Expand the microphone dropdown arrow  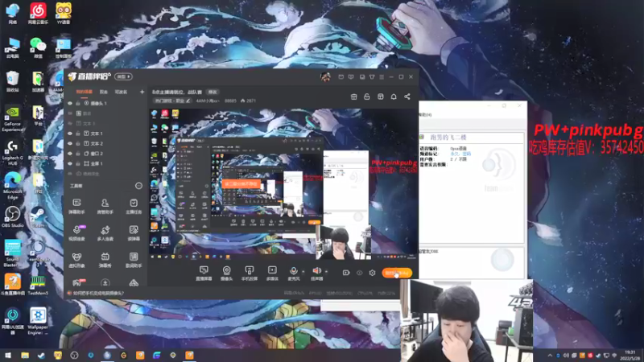point(303,271)
